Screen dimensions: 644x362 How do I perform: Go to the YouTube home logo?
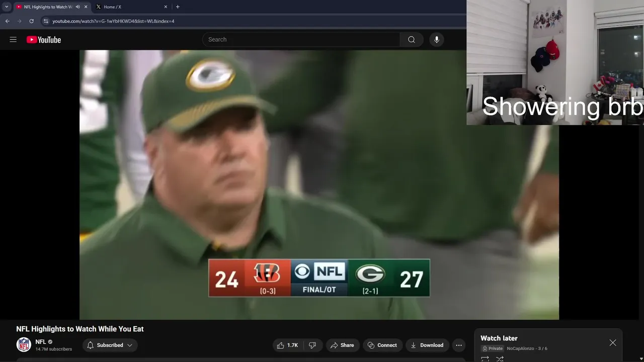pos(44,40)
